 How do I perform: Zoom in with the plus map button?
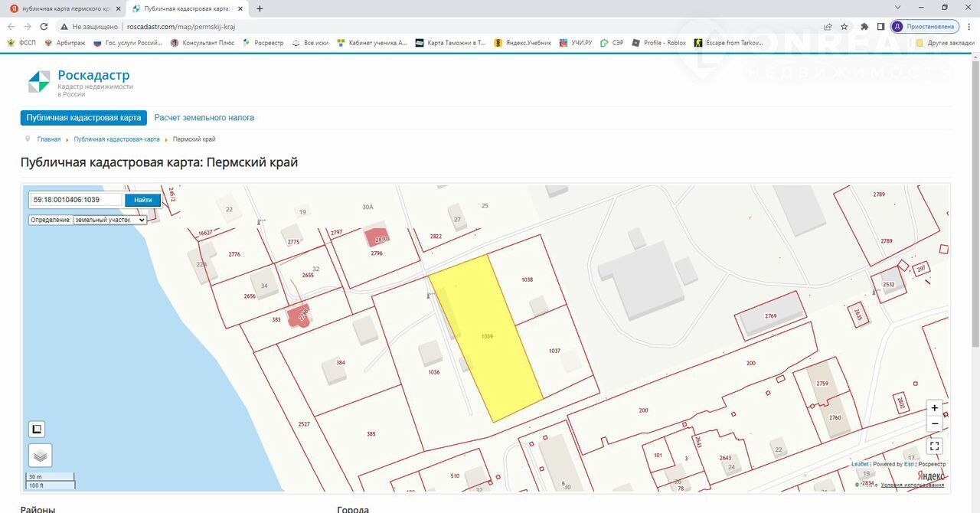tap(934, 408)
